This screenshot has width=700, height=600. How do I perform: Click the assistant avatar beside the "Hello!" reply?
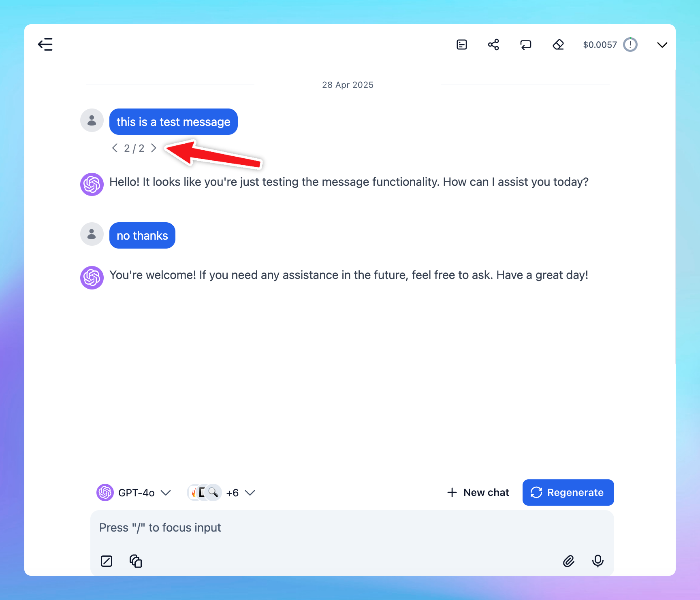tap(92, 185)
